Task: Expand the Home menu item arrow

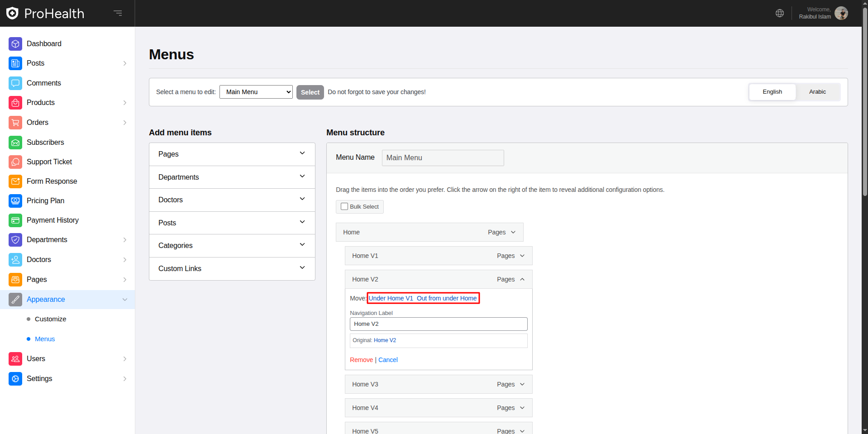Action: [x=513, y=232]
